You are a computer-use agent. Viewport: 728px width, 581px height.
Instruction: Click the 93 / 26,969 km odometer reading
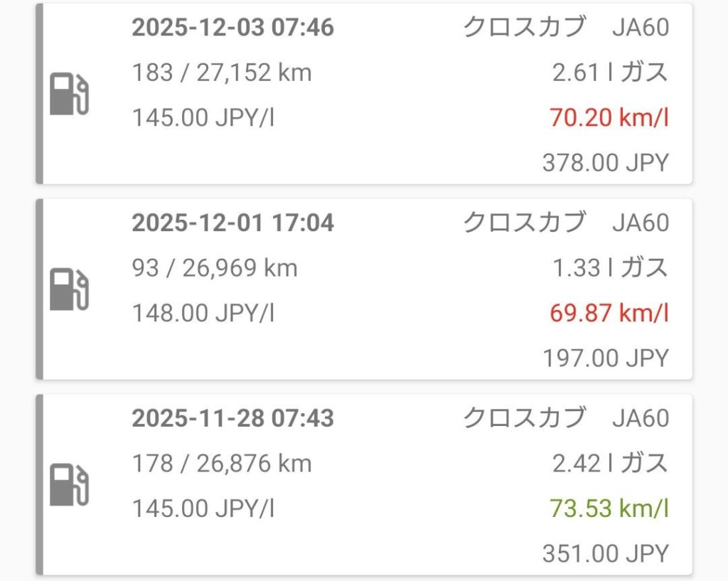click(x=215, y=268)
